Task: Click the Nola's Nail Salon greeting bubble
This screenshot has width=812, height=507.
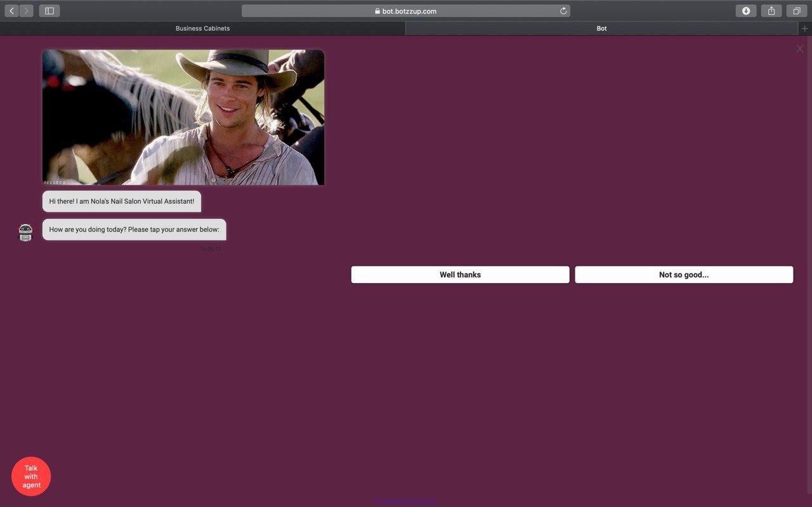Action: pos(122,201)
